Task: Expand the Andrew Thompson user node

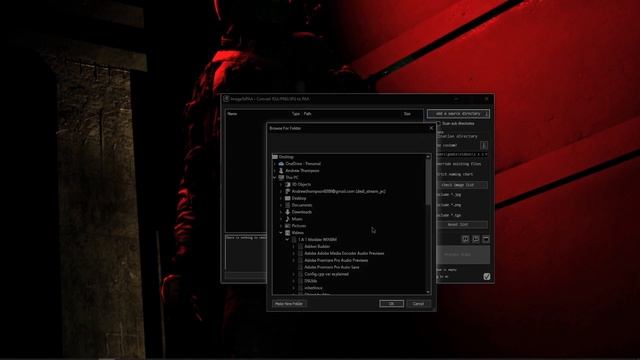Action: 275,171
